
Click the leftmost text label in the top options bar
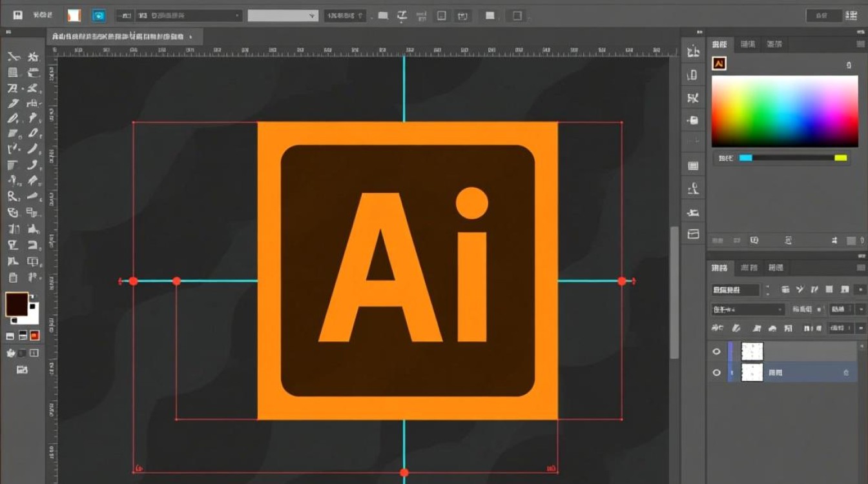pos(42,15)
